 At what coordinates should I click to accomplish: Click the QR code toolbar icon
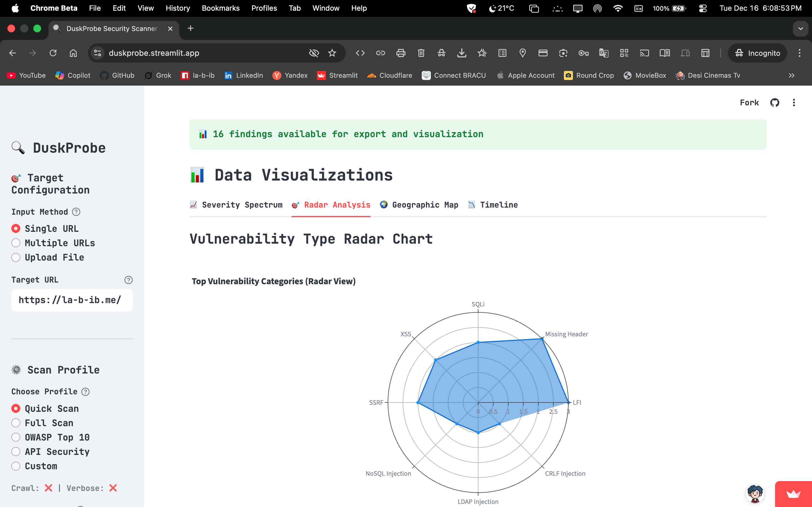(624, 53)
